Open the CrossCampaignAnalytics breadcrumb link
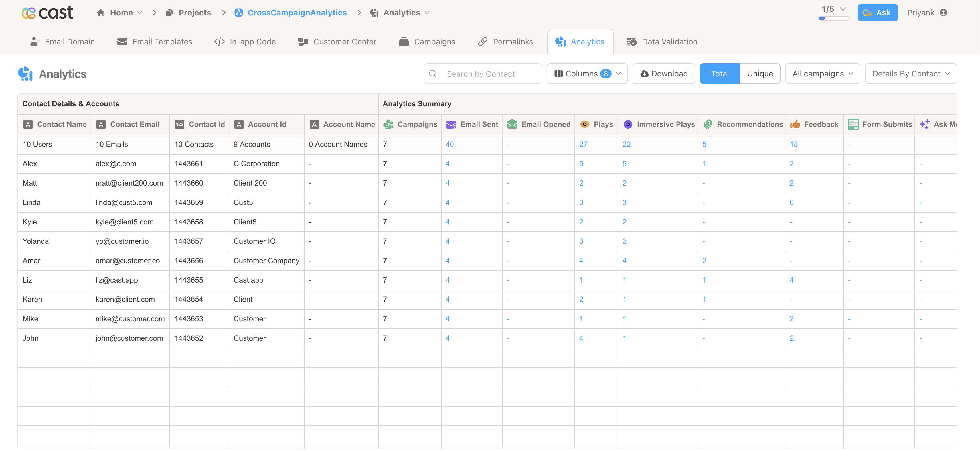The height and width of the screenshot is (451, 980). tap(297, 13)
